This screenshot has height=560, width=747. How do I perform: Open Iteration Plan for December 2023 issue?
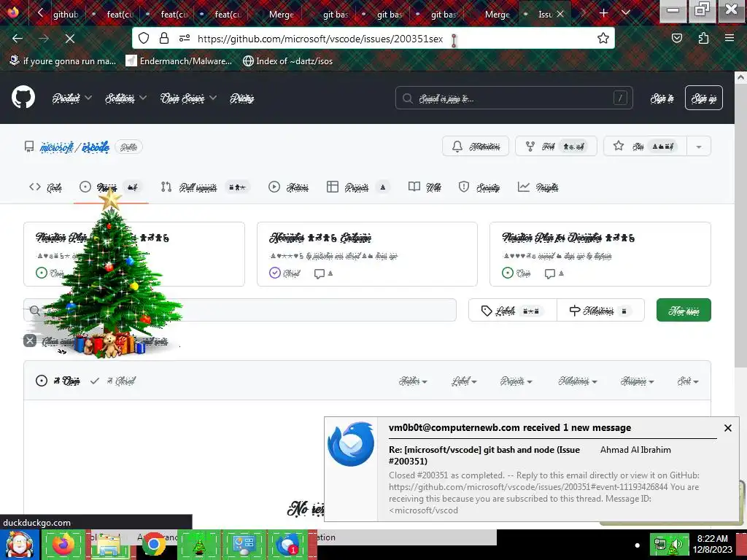tap(568, 237)
